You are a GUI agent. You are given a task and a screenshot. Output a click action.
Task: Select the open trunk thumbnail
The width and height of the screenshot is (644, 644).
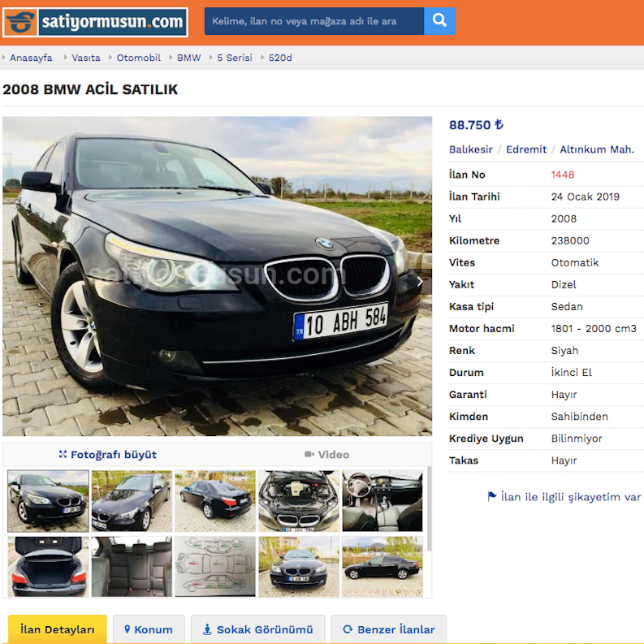coord(48,566)
